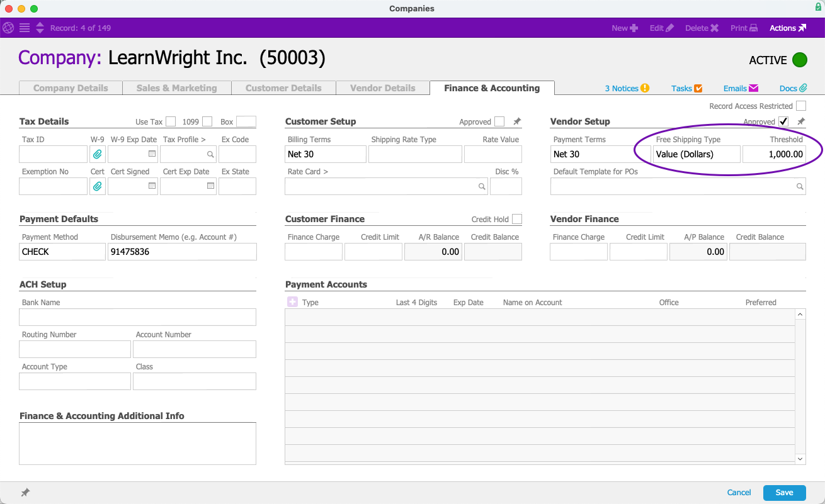The image size is (825, 504).
Task: Click the ACH Account Number field
Action: pos(195,349)
